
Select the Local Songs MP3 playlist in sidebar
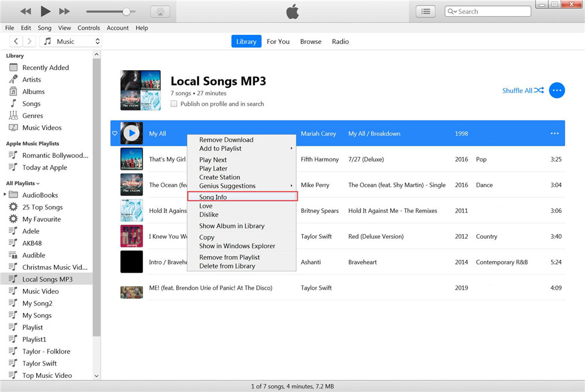[x=46, y=279]
